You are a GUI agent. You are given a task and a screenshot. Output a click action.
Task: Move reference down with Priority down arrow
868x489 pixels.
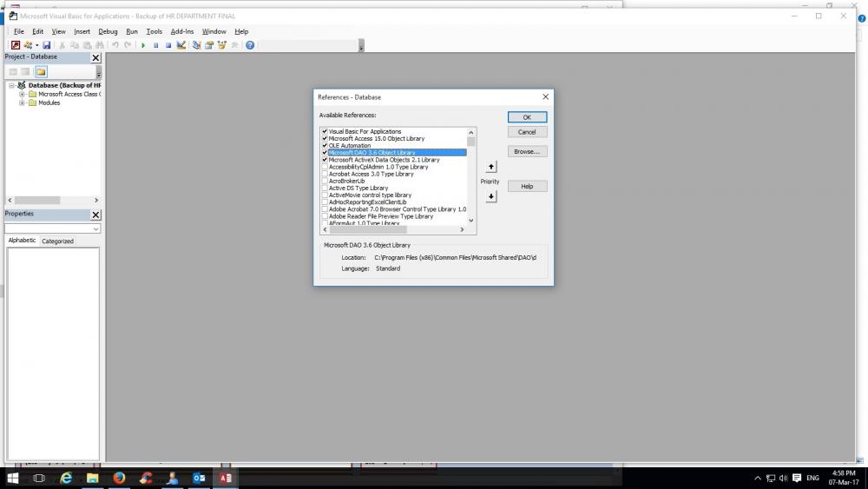[x=491, y=196]
